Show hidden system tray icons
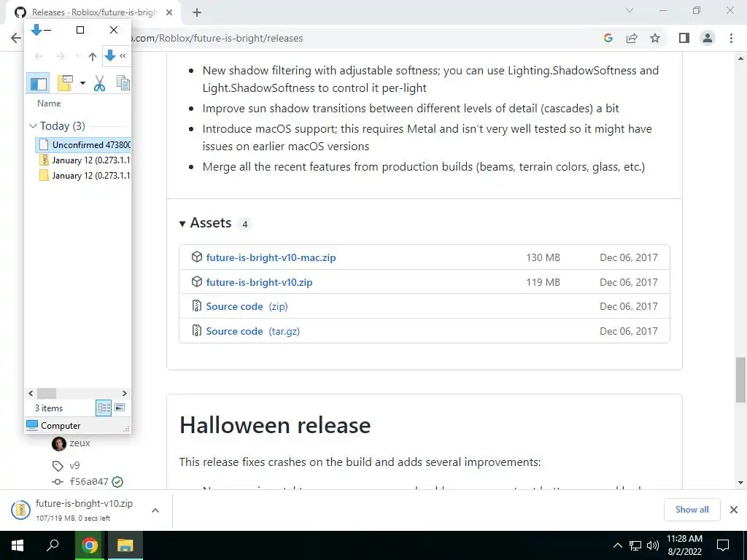The height and width of the screenshot is (560, 747). (617, 545)
